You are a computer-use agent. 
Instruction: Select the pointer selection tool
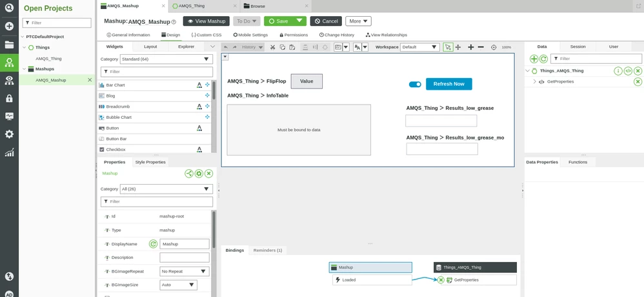[x=448, y=47]
